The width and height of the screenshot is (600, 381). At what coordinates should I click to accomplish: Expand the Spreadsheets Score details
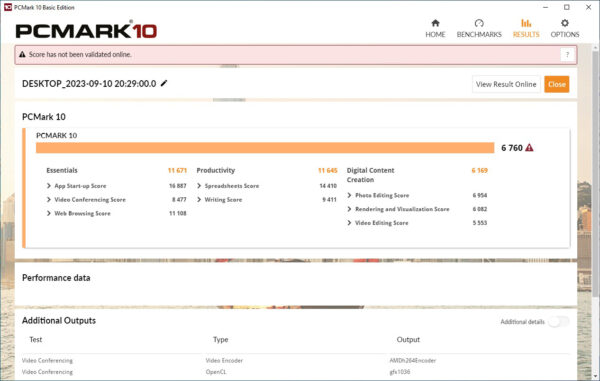[x=199, y=186]
